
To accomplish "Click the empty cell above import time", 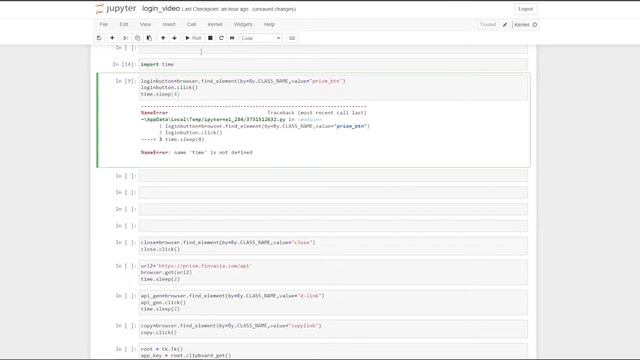I will point(333,49).
